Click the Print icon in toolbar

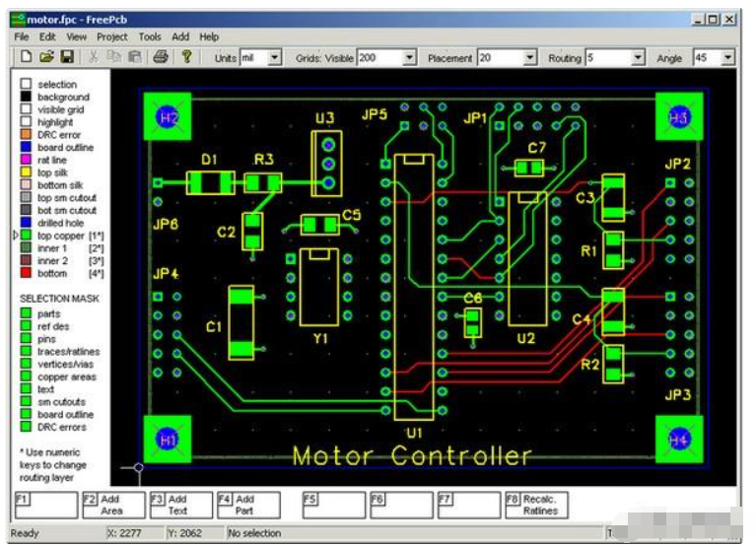click(x=160, y=58)
